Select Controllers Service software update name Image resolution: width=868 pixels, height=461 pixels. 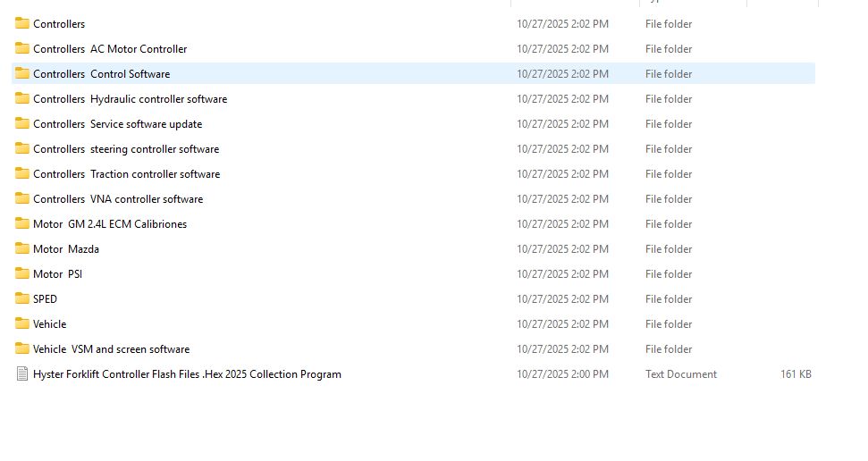click(118, 124)
